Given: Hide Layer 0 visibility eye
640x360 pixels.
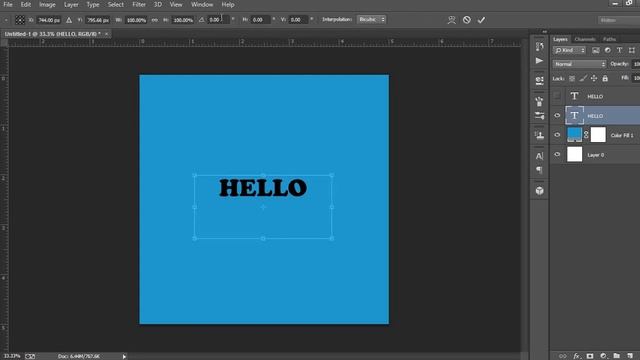Looking at the screenshot, I should point(557,154).
